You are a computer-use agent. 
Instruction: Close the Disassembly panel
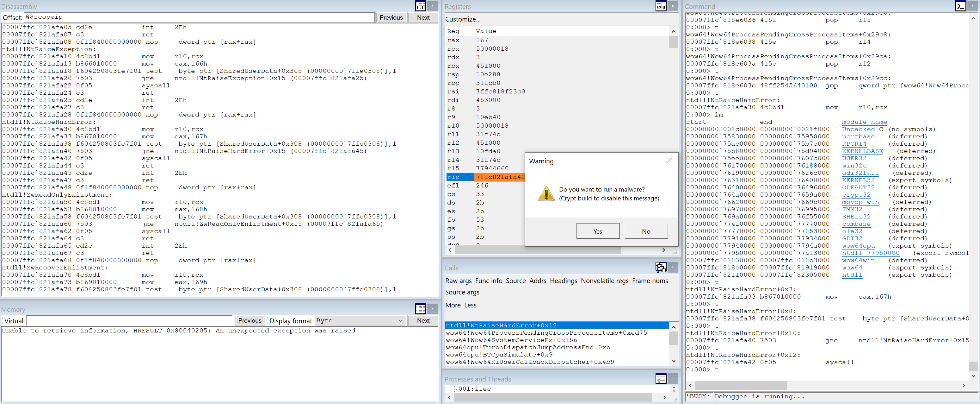(432, 6)
